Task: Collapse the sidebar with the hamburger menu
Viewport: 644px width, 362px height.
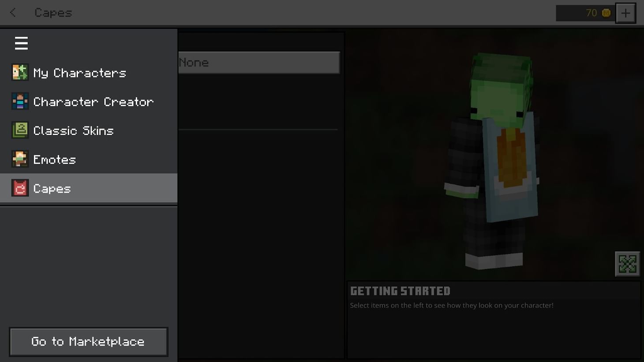Action: point(21,43)
